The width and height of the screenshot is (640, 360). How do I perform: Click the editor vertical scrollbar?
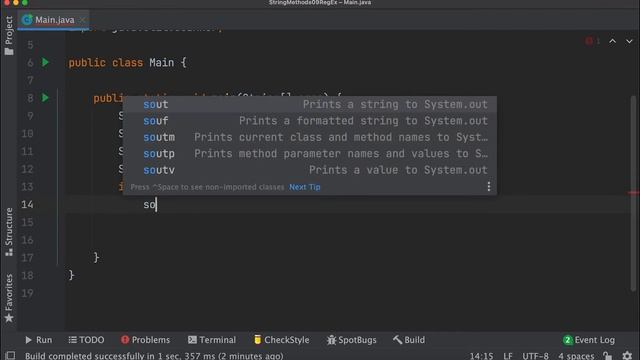pos(633,193)
